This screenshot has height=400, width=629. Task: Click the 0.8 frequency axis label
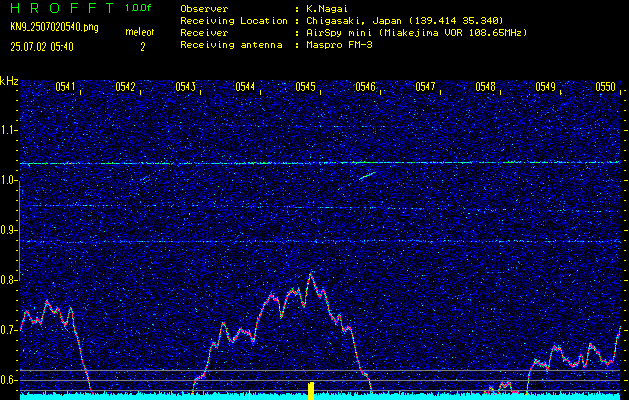click(8, 280)
